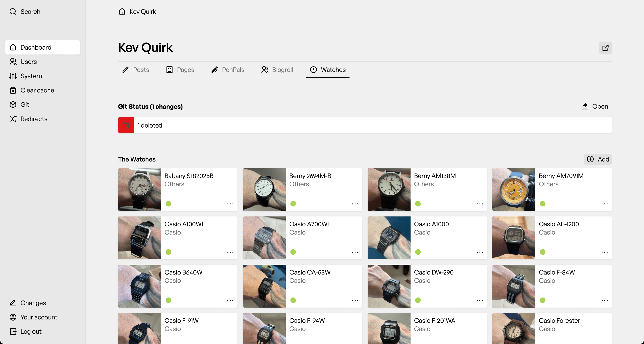Click the Clear cache trash icon
This screenshot has width=644, height=344.
13,90
